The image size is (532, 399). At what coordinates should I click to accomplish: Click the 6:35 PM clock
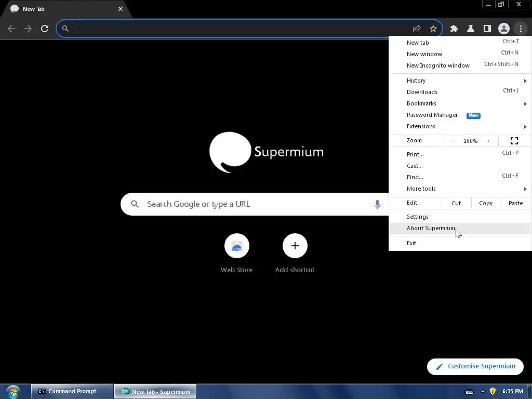click(x=513, y=392)
